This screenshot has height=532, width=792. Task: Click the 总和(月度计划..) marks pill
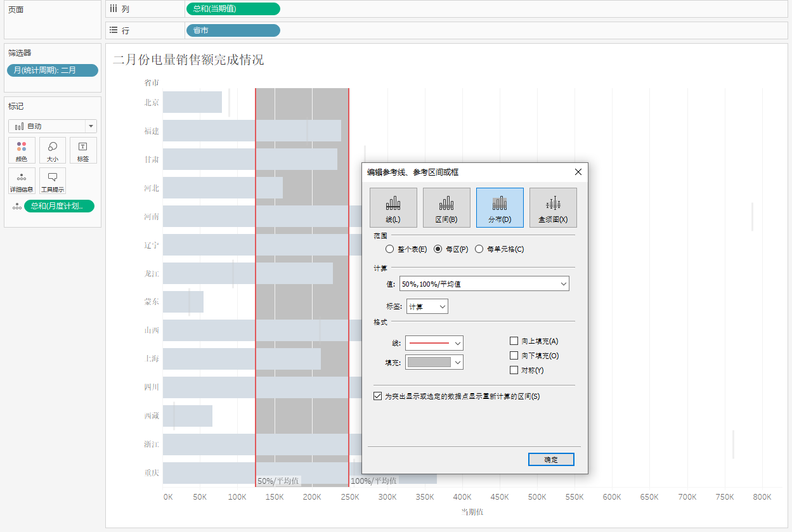pyautogui.click(x=59, y=206)
